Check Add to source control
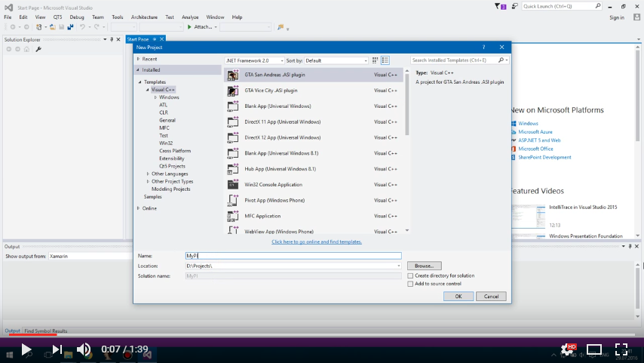 point(410,284)
